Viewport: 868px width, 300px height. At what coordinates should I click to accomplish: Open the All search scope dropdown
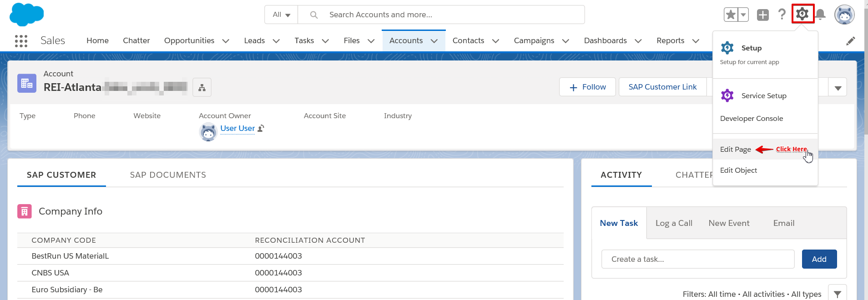click(x=281, y=15)
